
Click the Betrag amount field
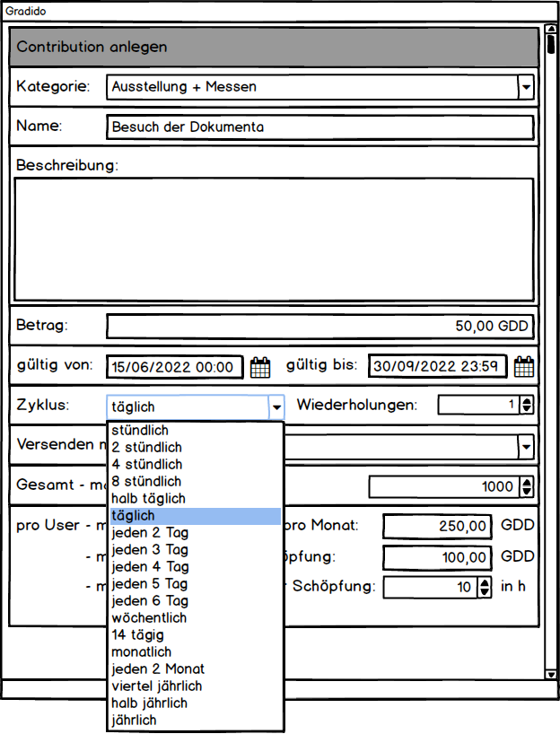point(319,327)
